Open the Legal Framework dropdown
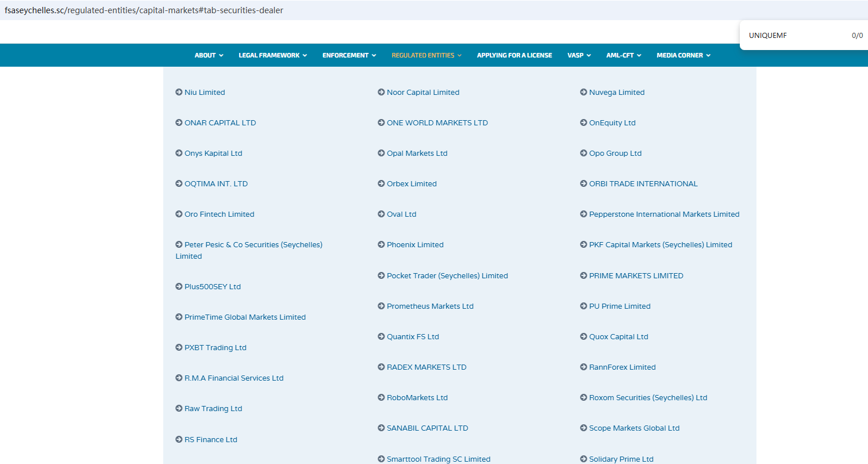The image size is (868, 464). pyautogui.click(x=272, y=55)
